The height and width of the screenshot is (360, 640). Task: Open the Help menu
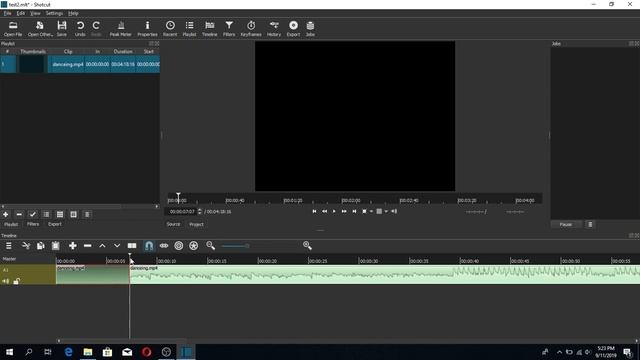(73, 13)
